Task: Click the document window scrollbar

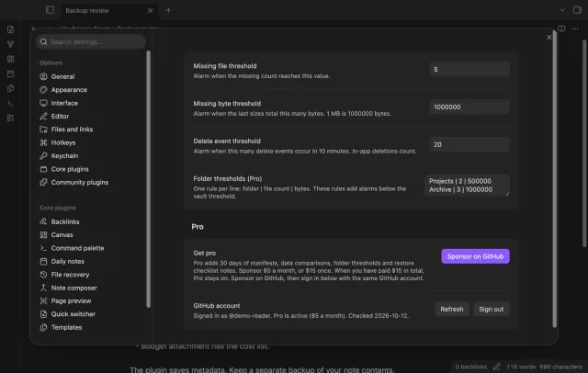Action: click(x=584, y=142)
